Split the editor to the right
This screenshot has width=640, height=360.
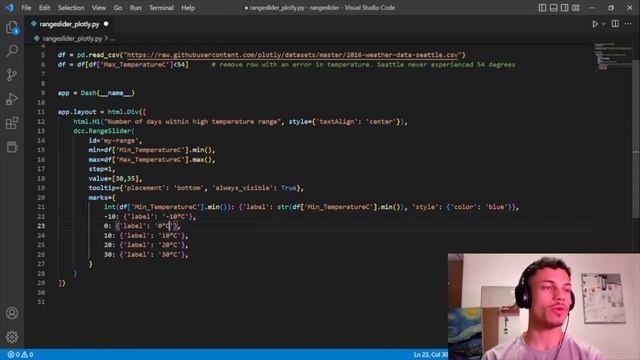coord(615,24)
